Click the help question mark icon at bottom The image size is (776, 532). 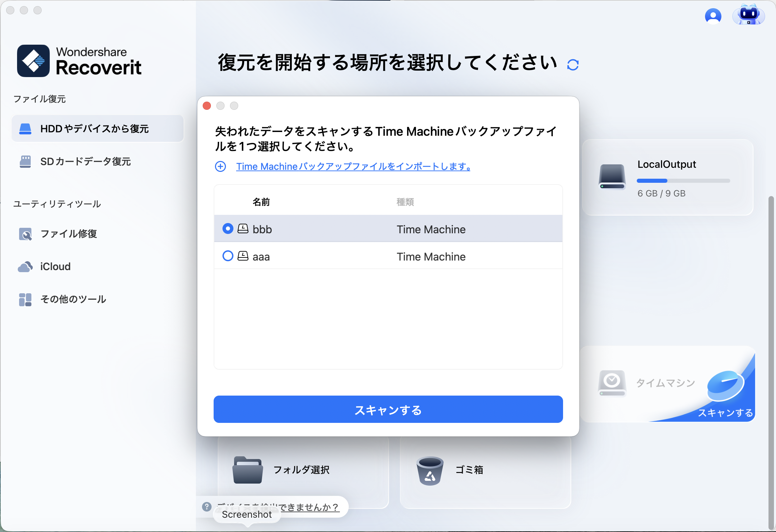point(206,507)
